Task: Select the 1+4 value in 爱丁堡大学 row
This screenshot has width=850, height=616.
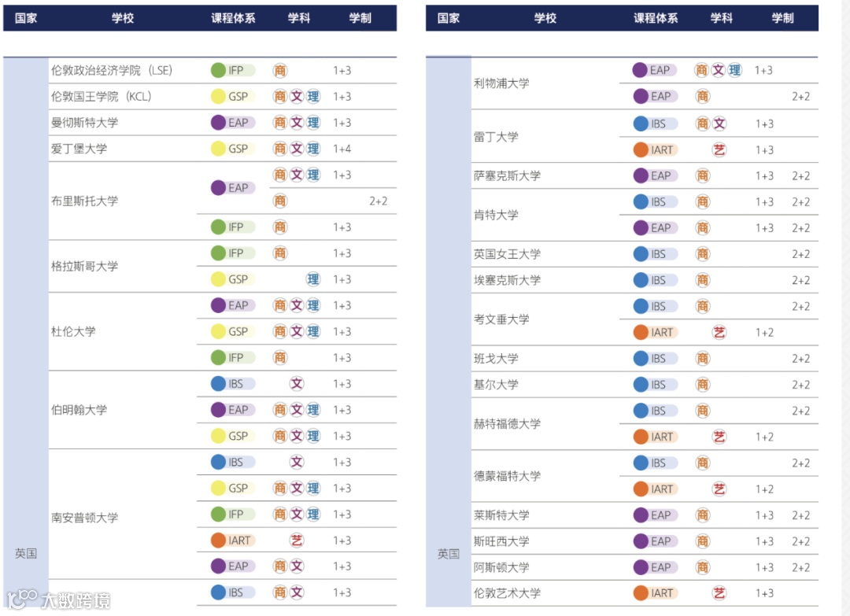Action: pos(342,149)
